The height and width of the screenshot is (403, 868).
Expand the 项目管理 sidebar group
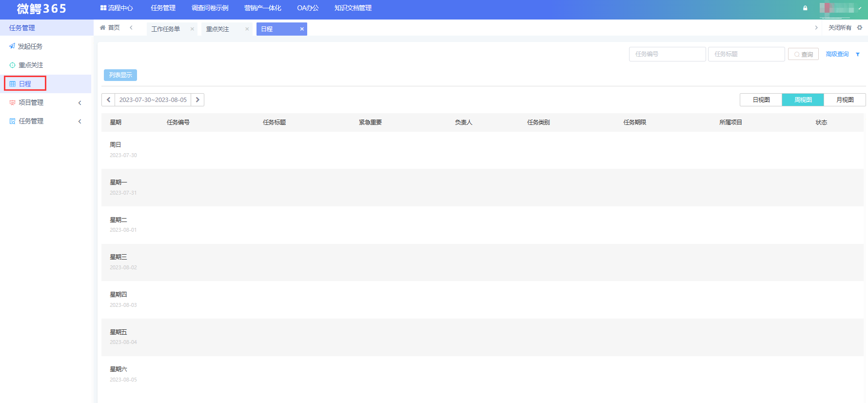coord(80,102)
